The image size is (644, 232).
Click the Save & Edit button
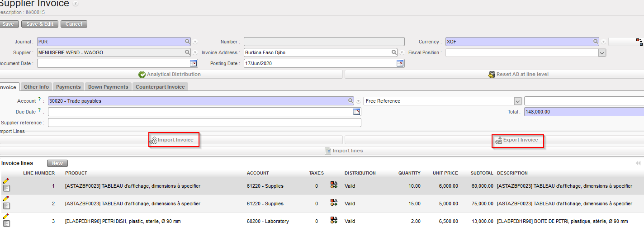click(x=40, y=24)
